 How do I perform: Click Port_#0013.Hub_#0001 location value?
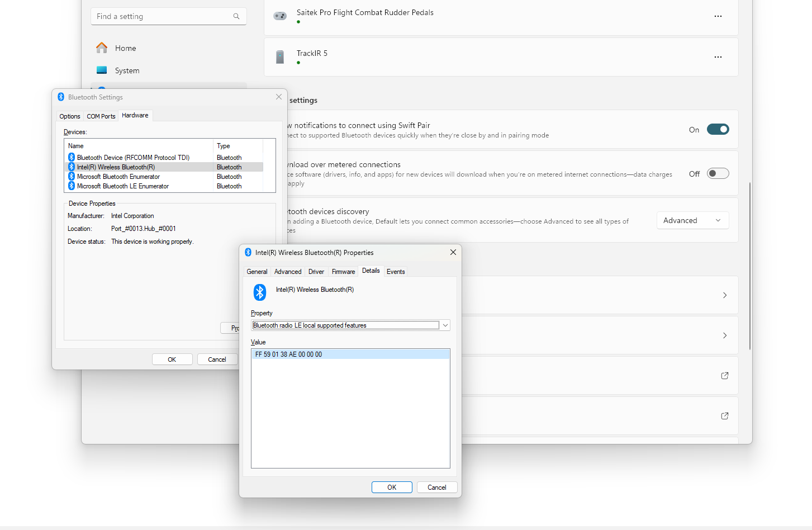point(144,229)
